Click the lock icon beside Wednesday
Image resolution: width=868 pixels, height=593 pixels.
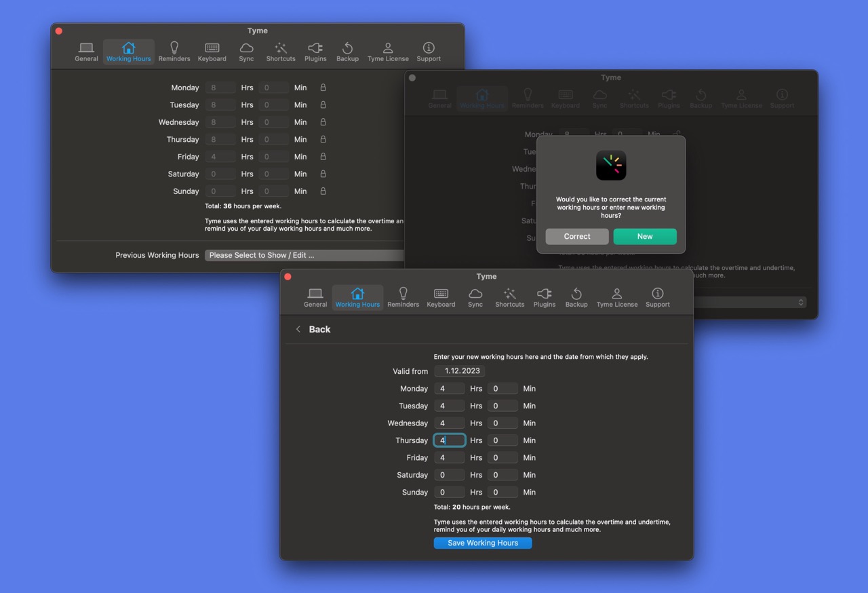click(323, 122)
